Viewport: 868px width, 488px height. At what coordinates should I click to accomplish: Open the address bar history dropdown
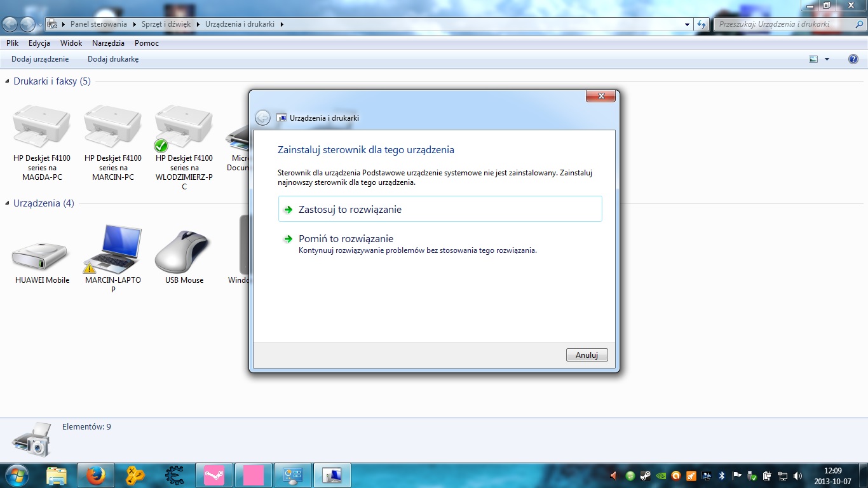point(688,24)
